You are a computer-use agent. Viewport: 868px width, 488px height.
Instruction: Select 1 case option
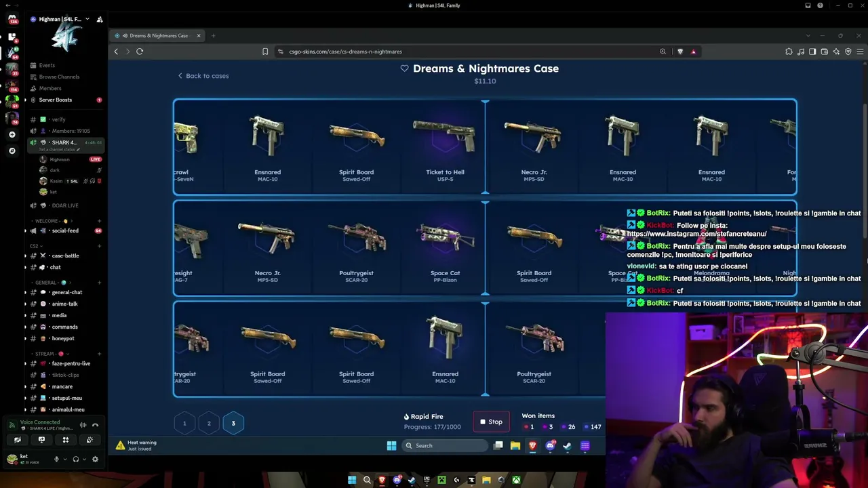pyautogui.click(x=184, y=423)
